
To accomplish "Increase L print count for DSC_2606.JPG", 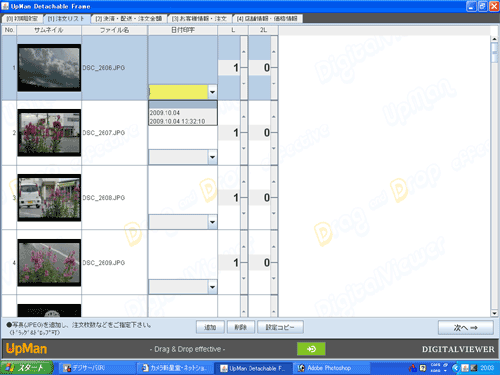I will tap(244, 52).
